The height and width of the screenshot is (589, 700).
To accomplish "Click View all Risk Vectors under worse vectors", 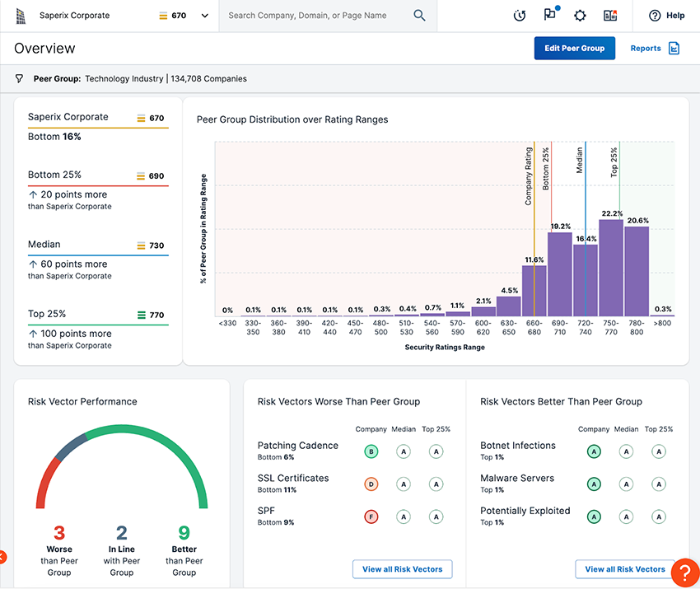I will pyautogui.click(x=402, y=568).
